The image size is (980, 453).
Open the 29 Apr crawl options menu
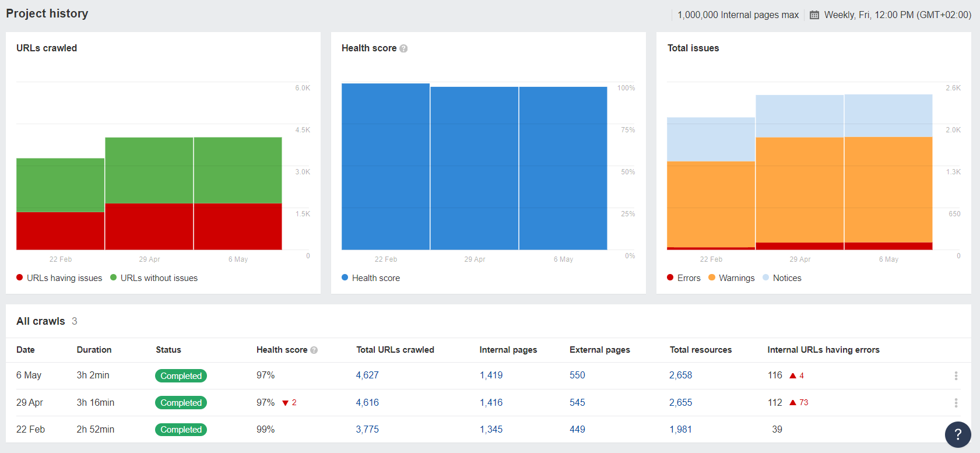(x=956, y=403)
